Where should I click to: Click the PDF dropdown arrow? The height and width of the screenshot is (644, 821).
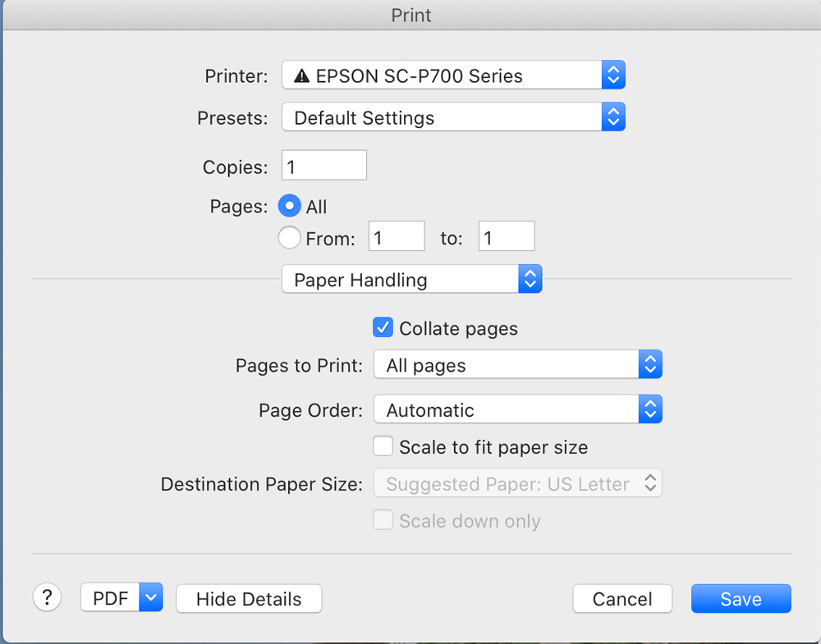tap(151, 598)
